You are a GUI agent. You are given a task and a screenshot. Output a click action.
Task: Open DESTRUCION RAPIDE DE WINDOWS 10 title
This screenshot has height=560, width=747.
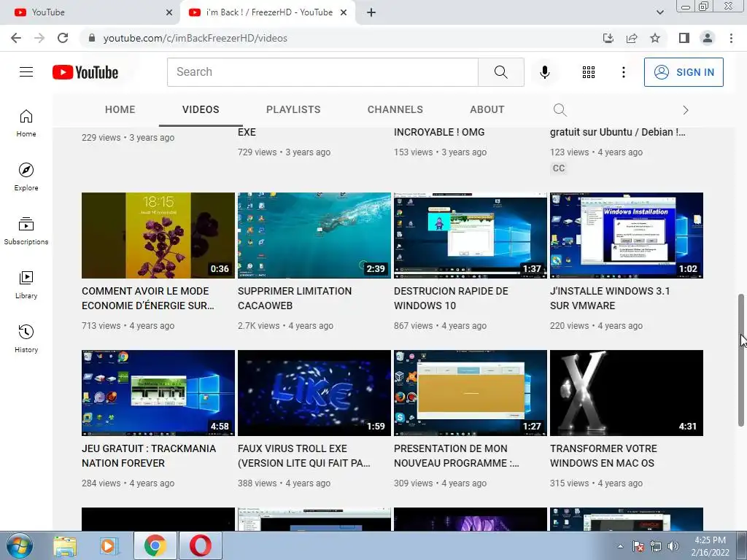451,298
